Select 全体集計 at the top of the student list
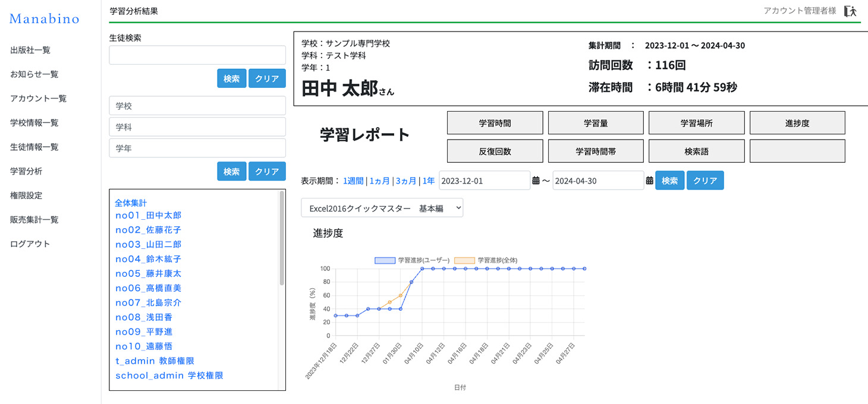 tap(131, 203)
